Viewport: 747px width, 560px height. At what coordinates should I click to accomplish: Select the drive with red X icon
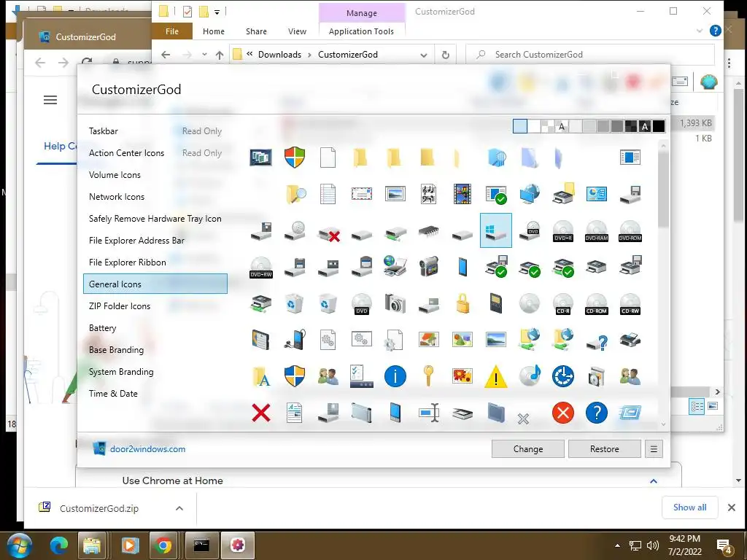click(329, 234)
